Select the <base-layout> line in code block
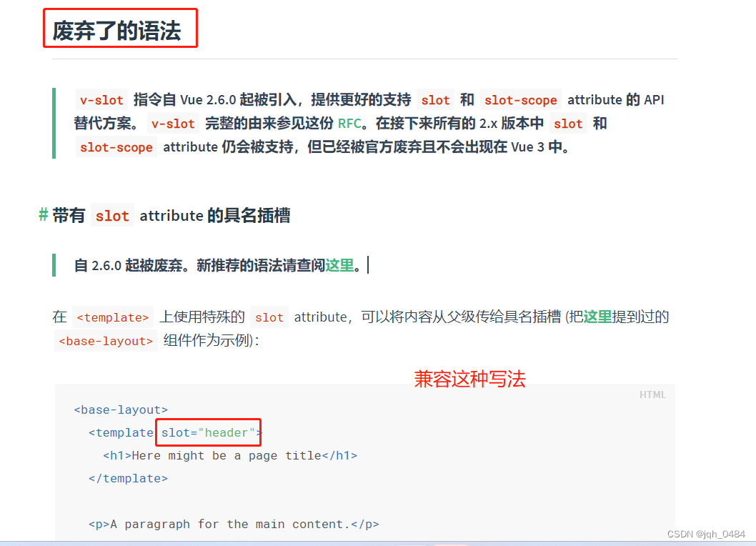756x546 pixels. click(x=121, y=409)
